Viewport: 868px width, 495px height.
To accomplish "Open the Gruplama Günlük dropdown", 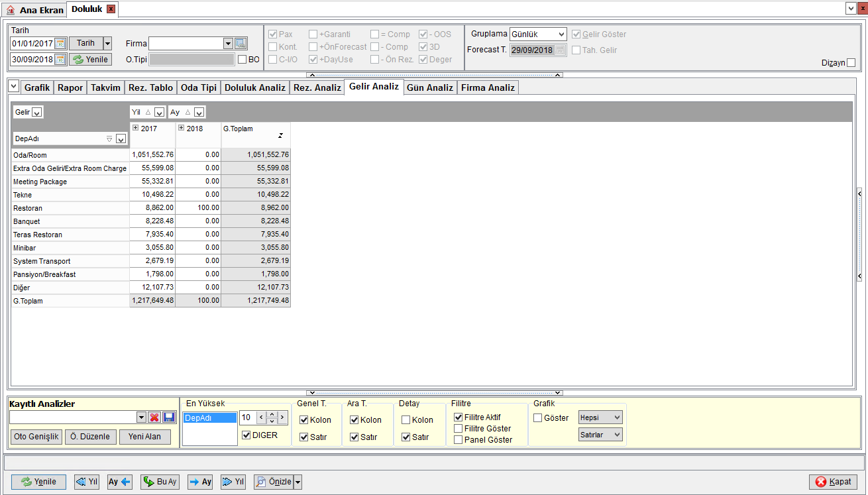I will coord(538,34).
